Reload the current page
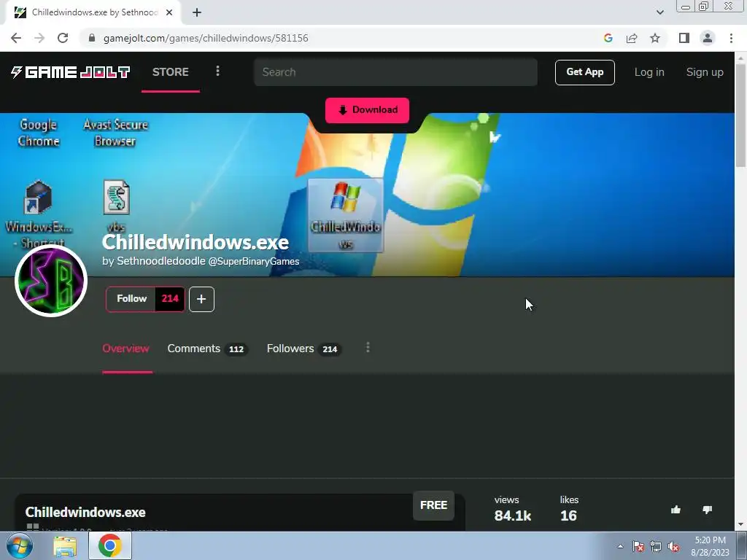 click(63, 38)
